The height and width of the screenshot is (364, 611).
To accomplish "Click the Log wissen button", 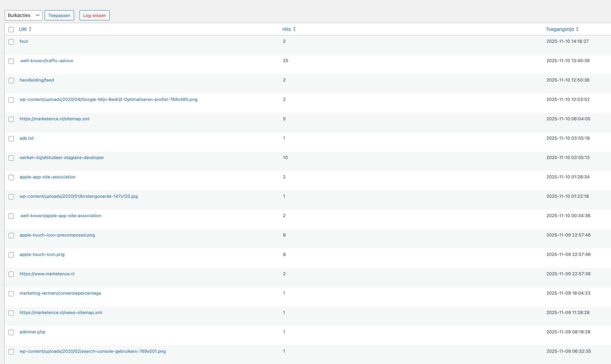I will (94, 15).
